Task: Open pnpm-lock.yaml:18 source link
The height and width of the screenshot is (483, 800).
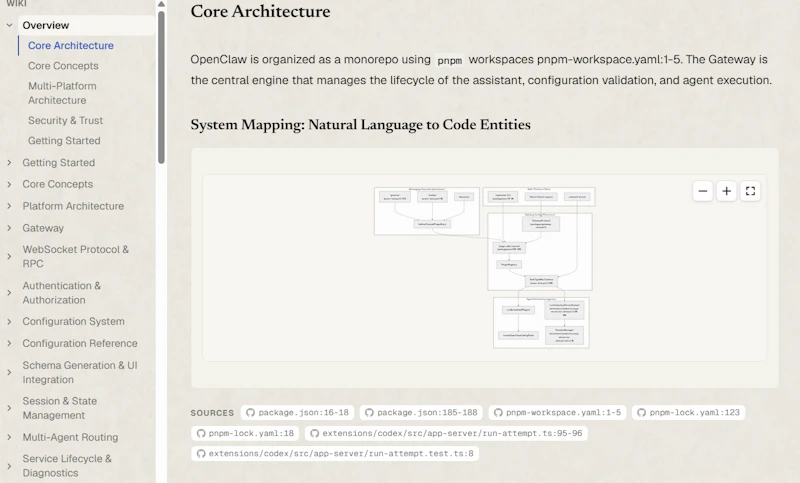Action: (245, 434)
